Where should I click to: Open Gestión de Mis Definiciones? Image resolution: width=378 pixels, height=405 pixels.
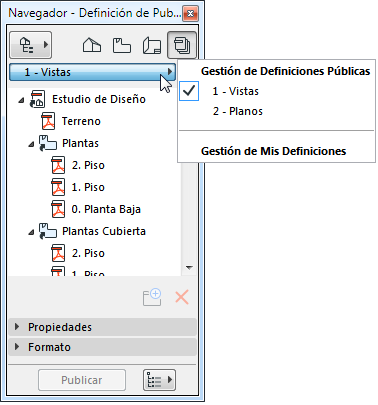(x=273, y=151)
